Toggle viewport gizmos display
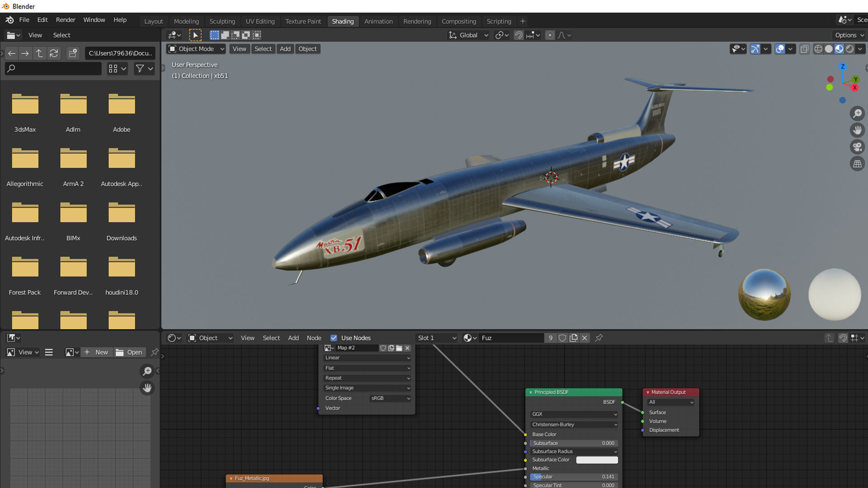868x488 pixels. pos(755,49)
